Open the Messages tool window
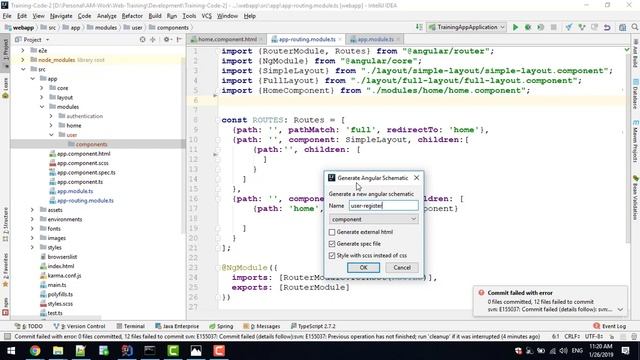 (262, 326)
